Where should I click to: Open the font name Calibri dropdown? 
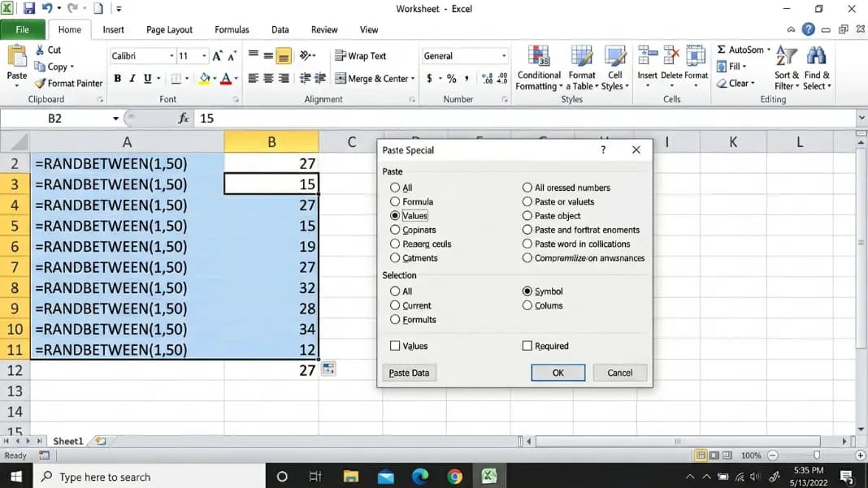coord(171,56)
